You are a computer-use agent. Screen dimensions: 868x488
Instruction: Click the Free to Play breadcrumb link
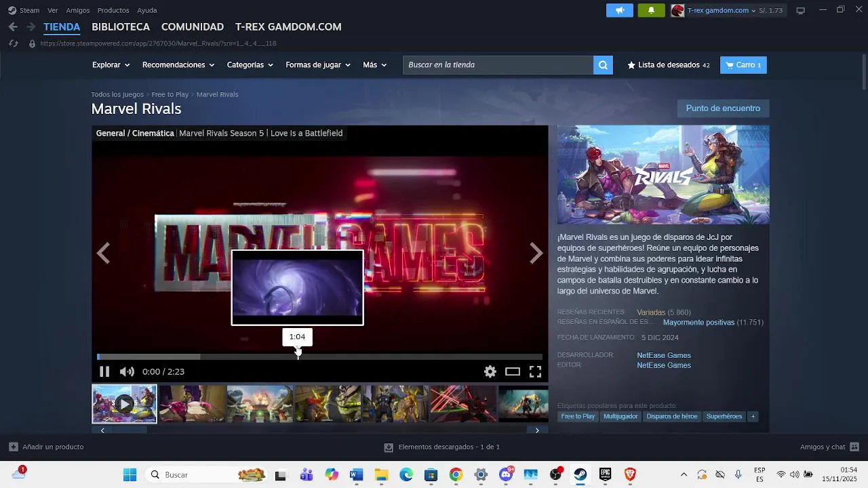pos(170,94)
